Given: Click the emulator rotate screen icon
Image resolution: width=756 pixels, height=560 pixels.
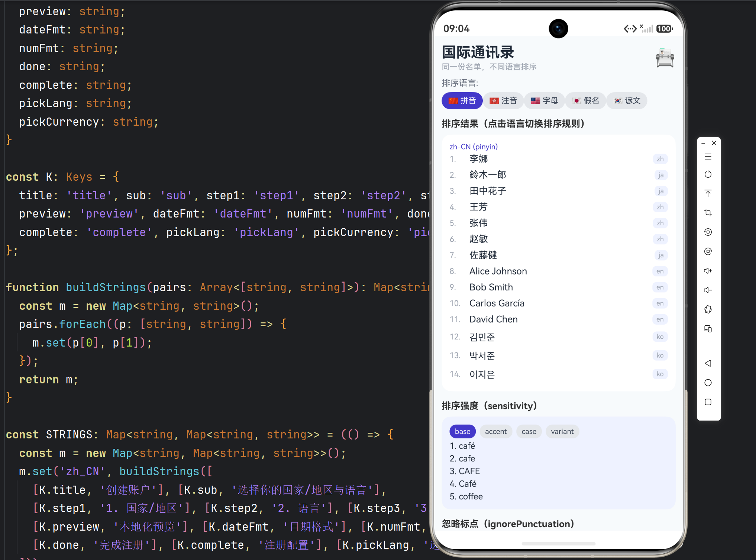Looking at the screenshot, I should [708, 232].
